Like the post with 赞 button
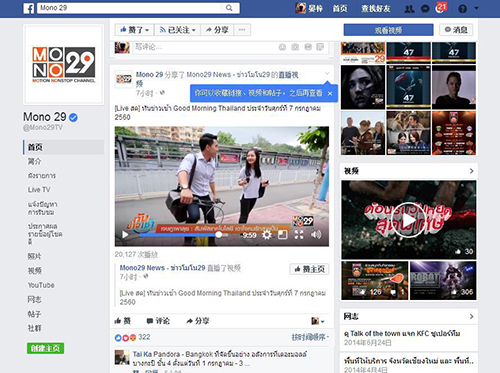Image resolution: width=500 pixels, height=373 pixels. click(123, 321)
